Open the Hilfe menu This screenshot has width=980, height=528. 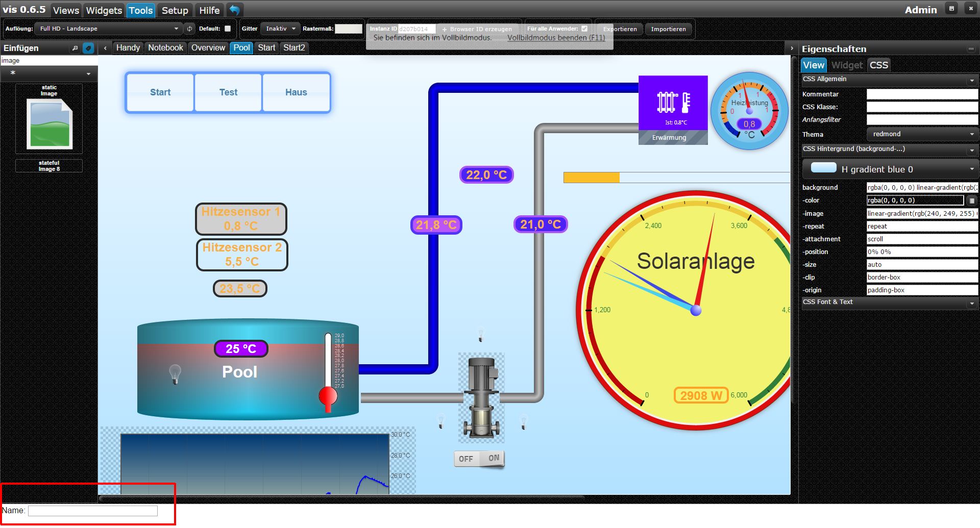[209, 10]
